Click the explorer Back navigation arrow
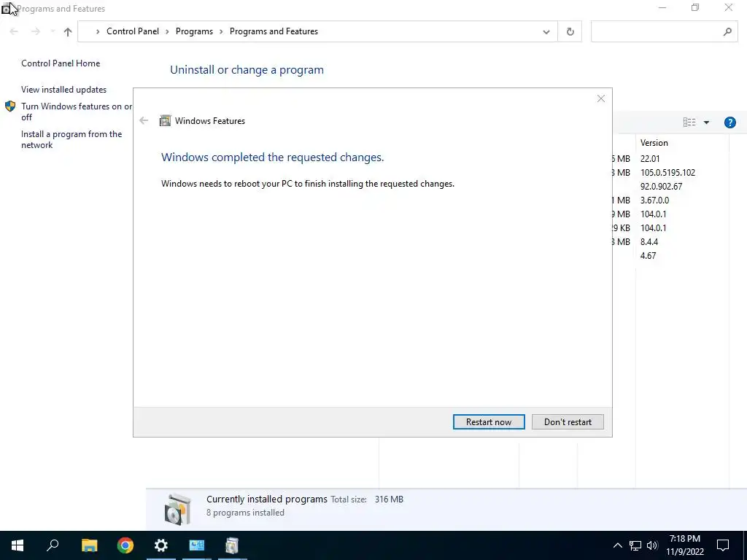 (14, 31)
